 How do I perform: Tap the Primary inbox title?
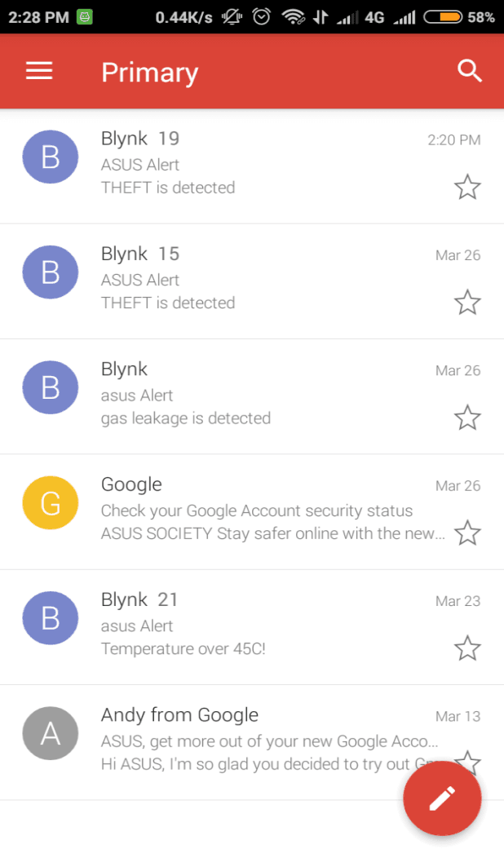149,73
